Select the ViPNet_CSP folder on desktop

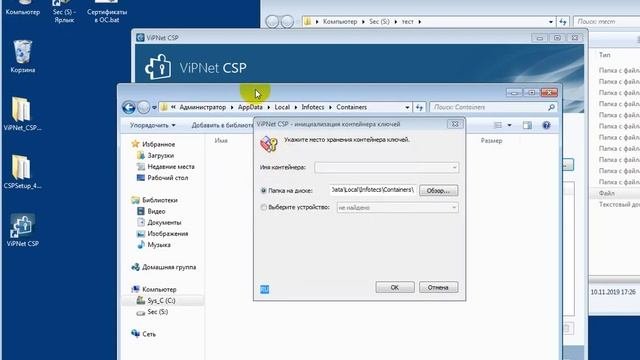point(22,114)
